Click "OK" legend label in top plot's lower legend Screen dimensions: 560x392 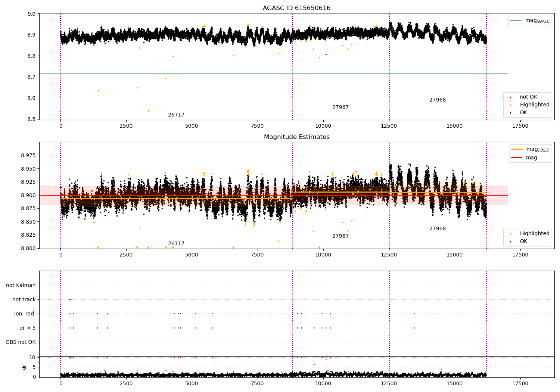tap(523, 113)
